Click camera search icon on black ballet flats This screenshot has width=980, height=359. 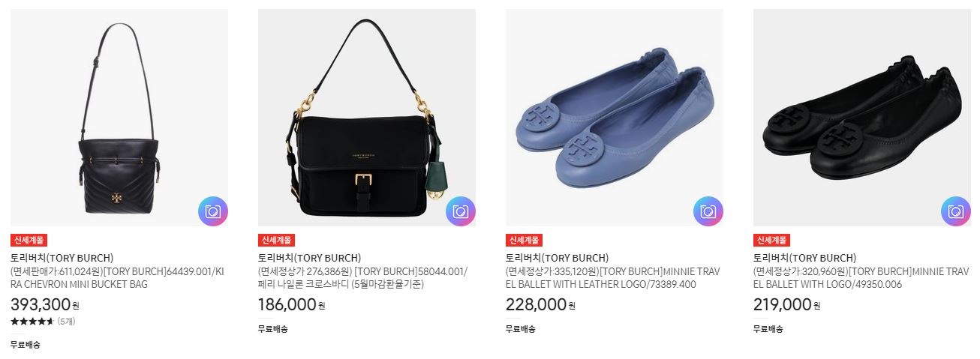[x=956, y=211]
